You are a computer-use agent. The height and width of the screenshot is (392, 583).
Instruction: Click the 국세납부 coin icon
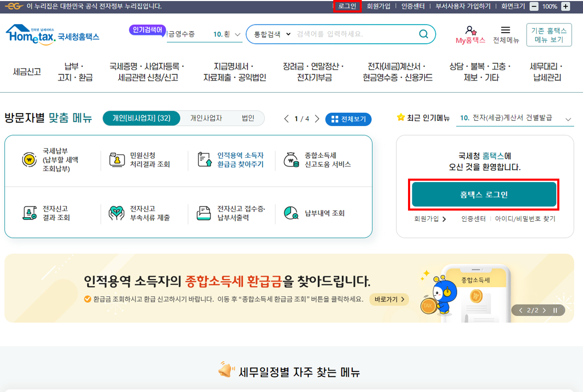29,160
